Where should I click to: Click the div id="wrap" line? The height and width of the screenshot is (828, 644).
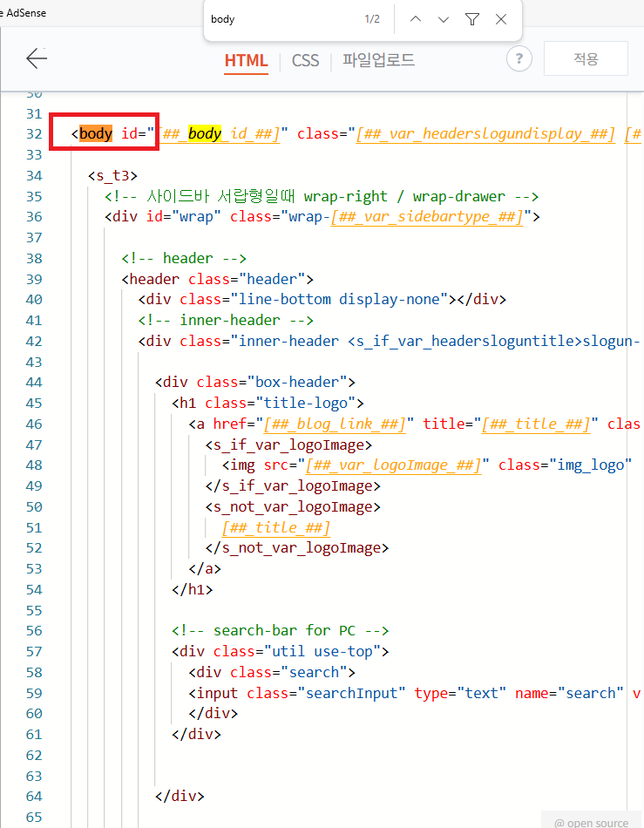point(322,217)
